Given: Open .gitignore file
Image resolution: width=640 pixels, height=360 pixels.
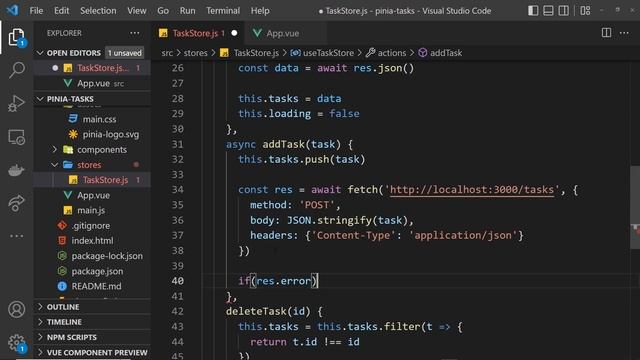Looking at the screenshot, I should pyautogui.click(x=92, y=226).
